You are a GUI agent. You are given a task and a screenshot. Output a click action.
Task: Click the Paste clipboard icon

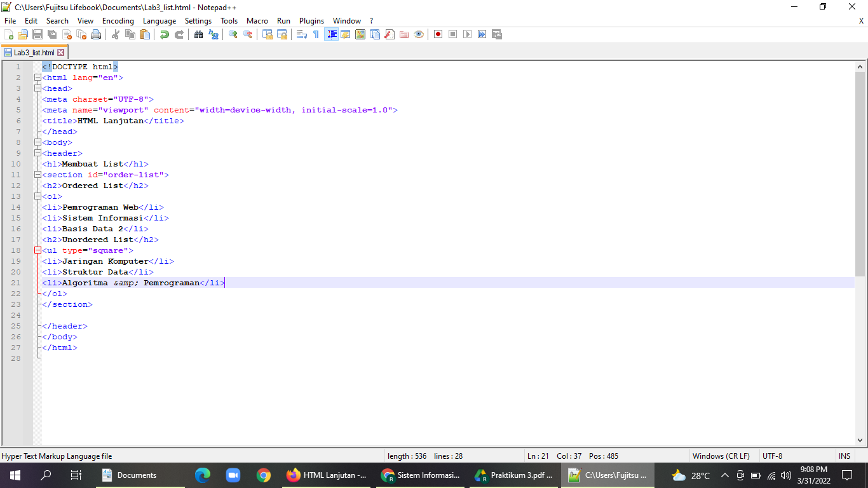click(145, 34)
